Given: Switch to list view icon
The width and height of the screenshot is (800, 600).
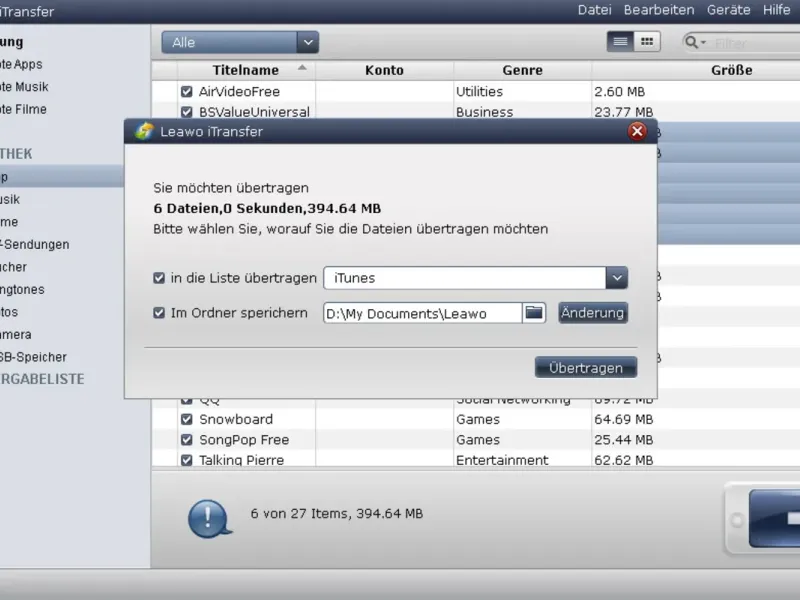Looking at the screenshot, I should click(x=620, y=42).
